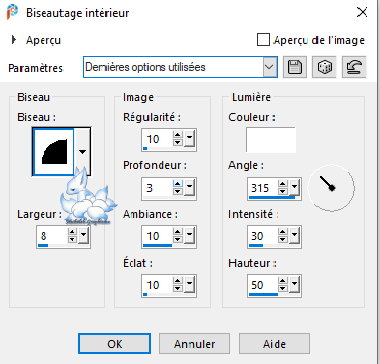Open the Biseau shape dropdown arrow

click(x=82, y=152)
